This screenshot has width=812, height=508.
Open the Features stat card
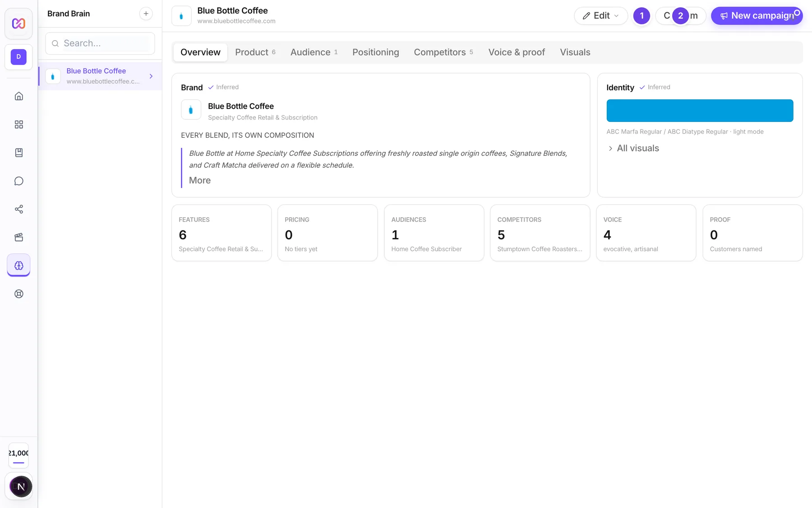coord(221,233)
